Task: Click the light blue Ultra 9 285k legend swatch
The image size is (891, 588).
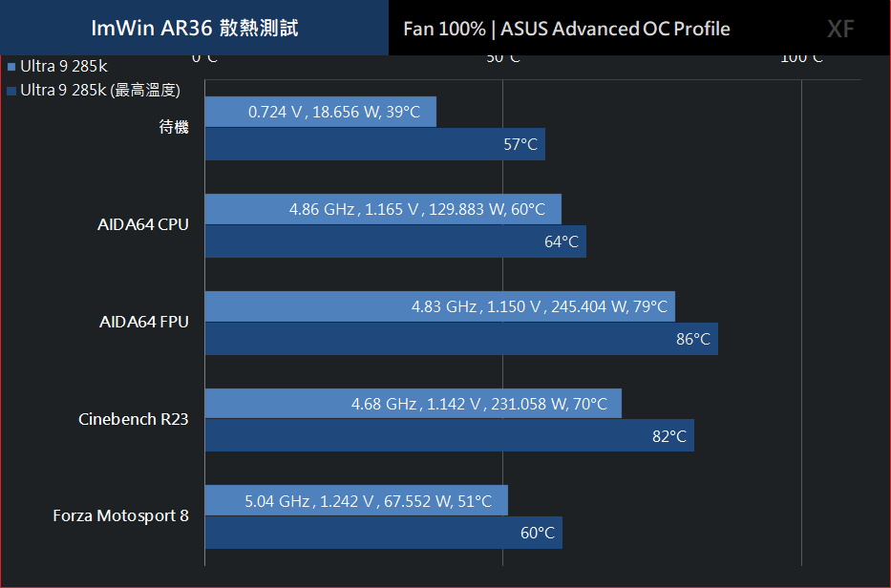Action: tap(11, 67)
